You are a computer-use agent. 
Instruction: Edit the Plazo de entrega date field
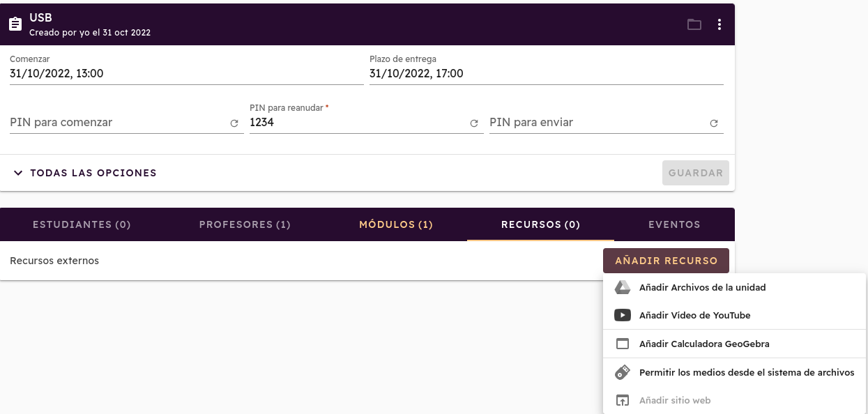tap(547, 69)
